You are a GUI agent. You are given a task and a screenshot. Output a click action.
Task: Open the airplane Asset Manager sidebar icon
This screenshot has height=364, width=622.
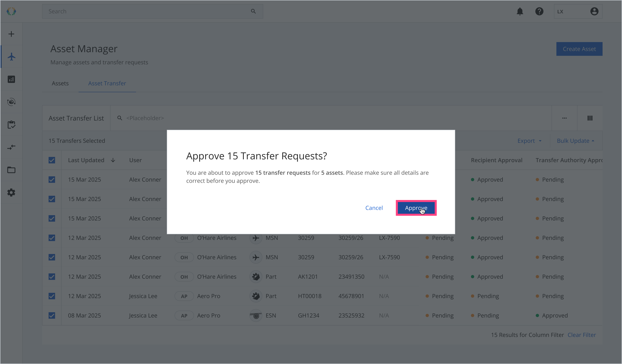[x=11, y=57]
